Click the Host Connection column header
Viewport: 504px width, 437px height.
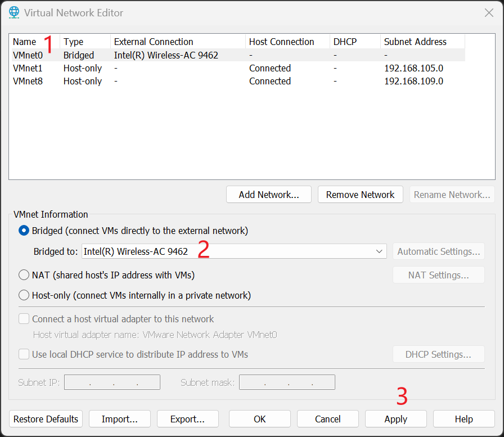pyautogui.click(x=287, y=42)
